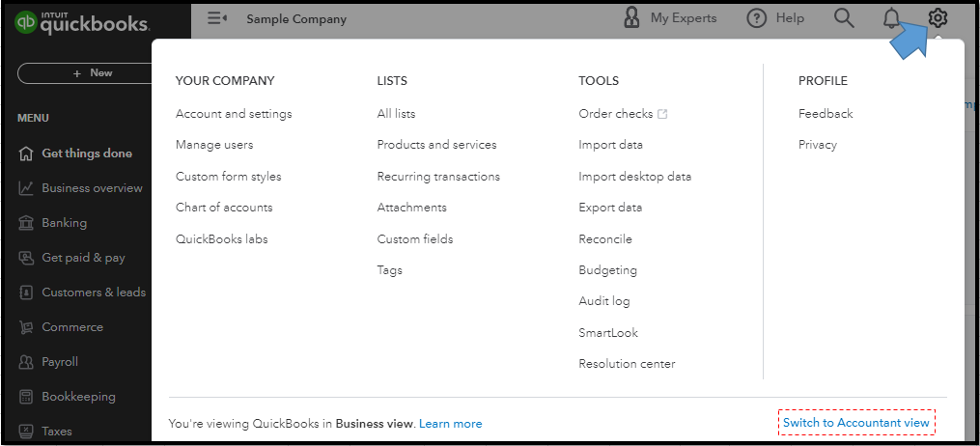Open the Payroll sidebar item
The height and width of the screenshot is (446, 980).
(59, 362)
